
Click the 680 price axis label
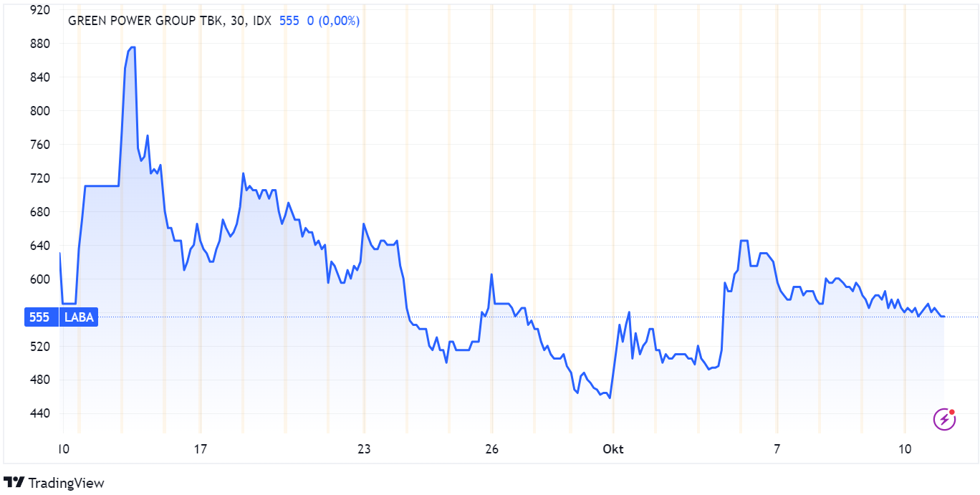click(x=39, y=212)
